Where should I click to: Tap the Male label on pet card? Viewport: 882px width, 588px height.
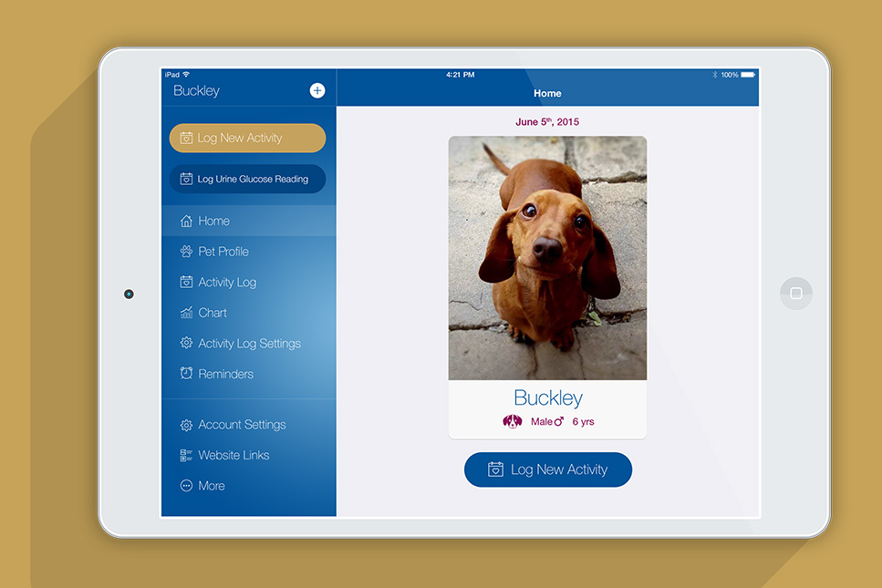point(542,421)
